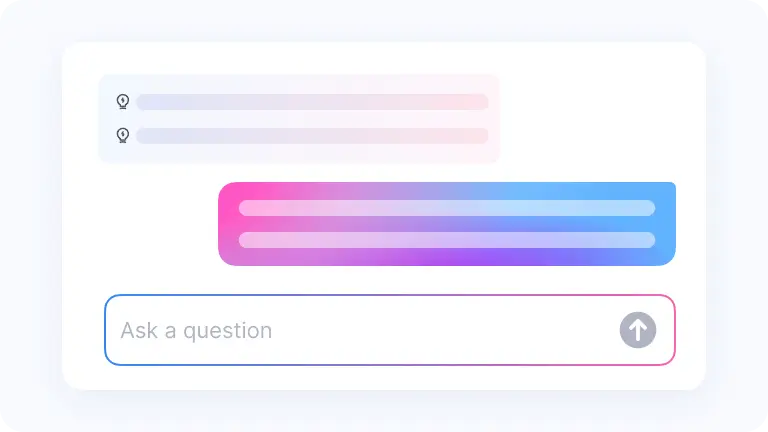Image resolution: width=768 pixels, height=432 pixels.
Task: Click the Ask a question placeholder text
Action: pyautogui.click(x=196, y=331)
